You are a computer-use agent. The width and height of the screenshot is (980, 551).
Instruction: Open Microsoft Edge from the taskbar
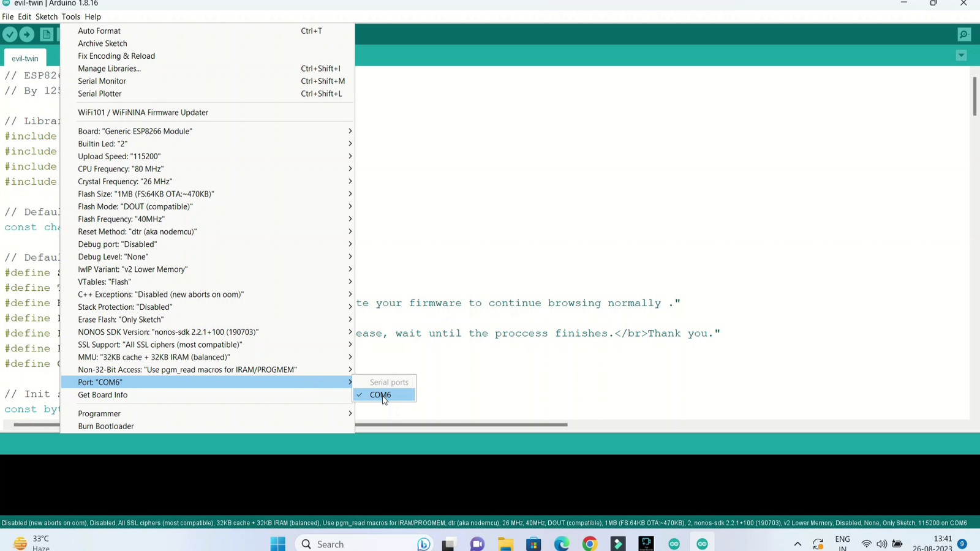point(562,544)
